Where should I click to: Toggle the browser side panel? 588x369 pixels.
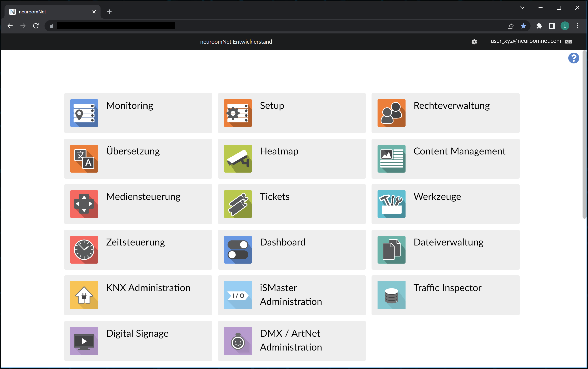pos(552,26)
